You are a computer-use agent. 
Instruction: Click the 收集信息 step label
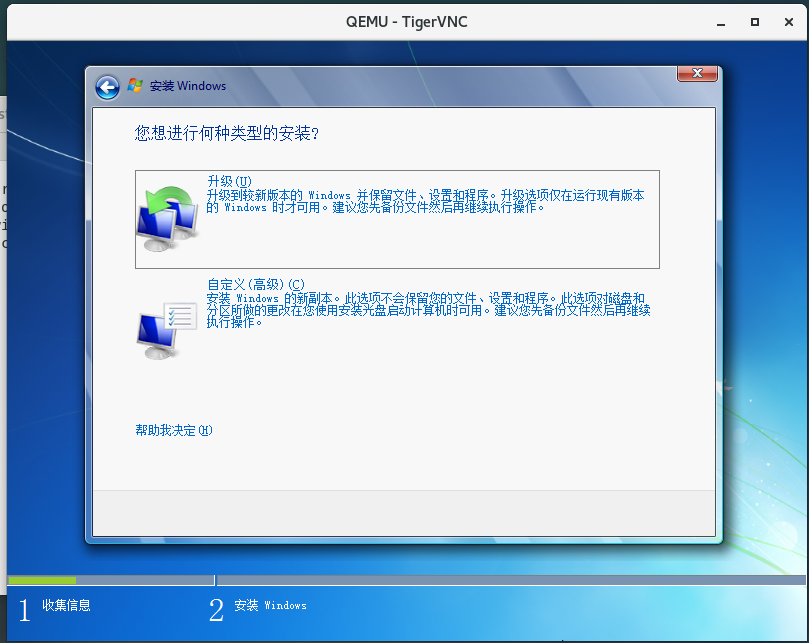[x=66, y=605]
